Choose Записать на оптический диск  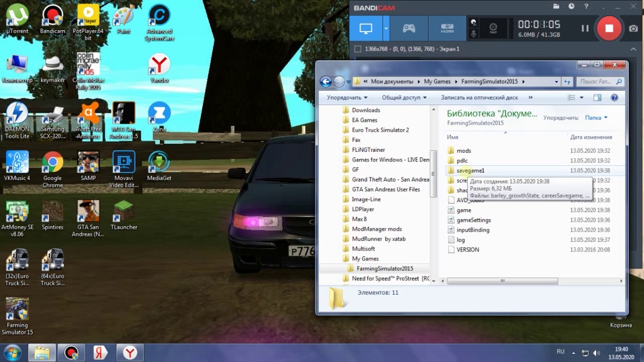click(x=479, y=98)
